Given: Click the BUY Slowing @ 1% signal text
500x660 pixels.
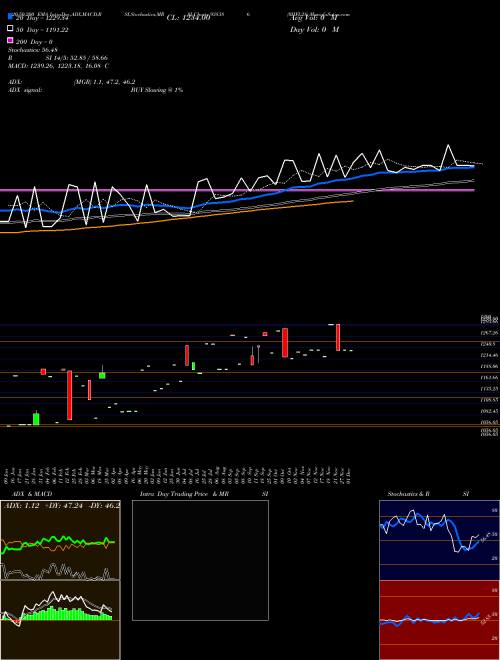Looking at the screenshot, I should 157,90.
